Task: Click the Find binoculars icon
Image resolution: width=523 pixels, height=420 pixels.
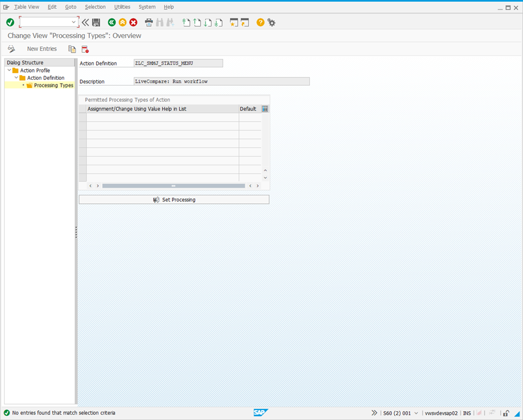Action: pyautogui.click(x=160, y=22)
